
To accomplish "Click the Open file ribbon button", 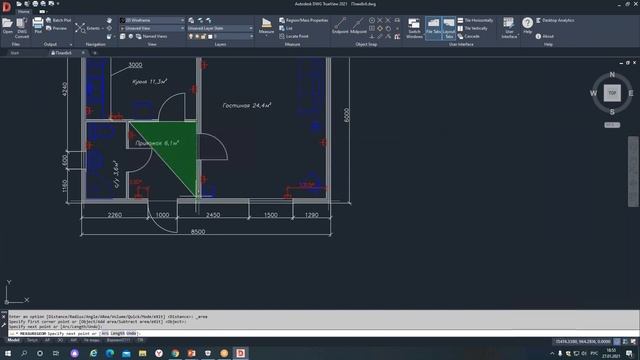I will [7, 26].
